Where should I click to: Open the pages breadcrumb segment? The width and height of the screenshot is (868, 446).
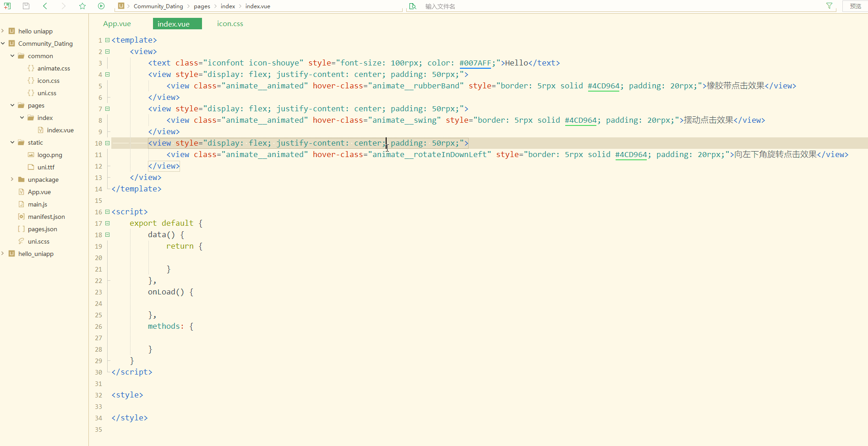(202, 6)
